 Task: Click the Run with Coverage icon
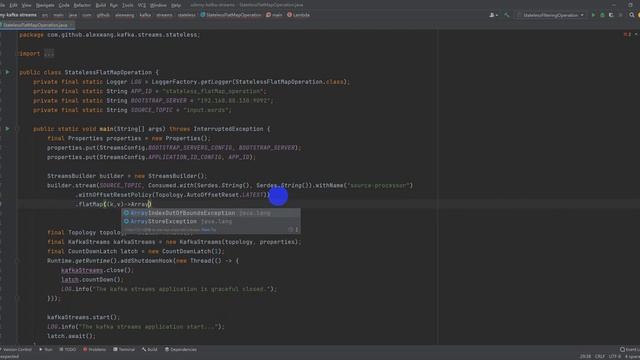pos(611,15)
